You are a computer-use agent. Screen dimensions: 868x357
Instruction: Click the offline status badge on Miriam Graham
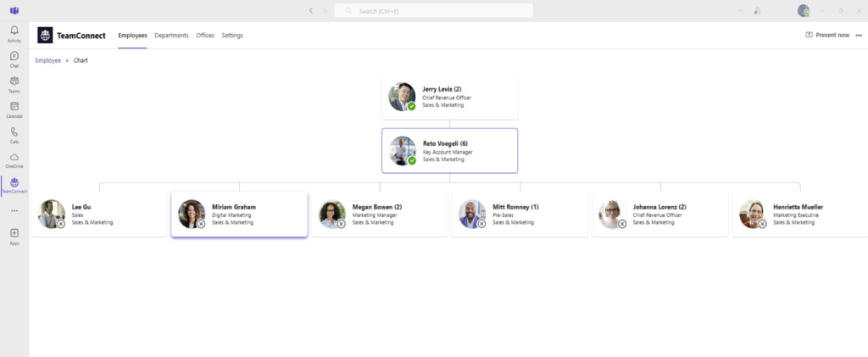click(x=201, y=224)
